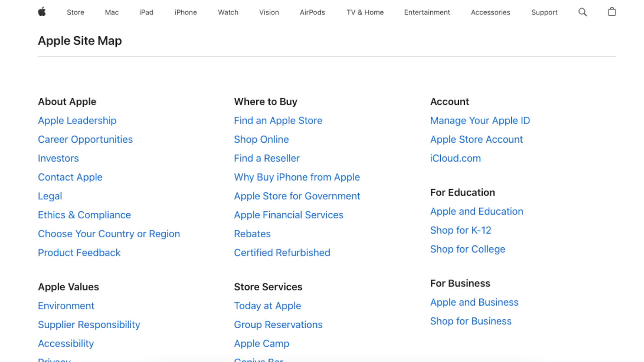Click the Apple logo icon
The image size is (644, 362).
[x=42, y=12]
